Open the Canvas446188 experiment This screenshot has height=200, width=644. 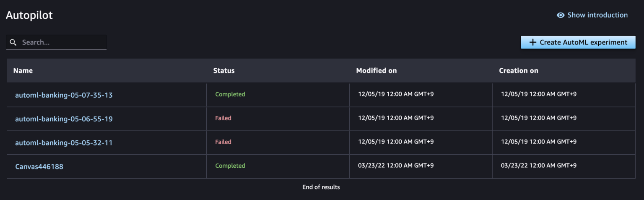39,167
